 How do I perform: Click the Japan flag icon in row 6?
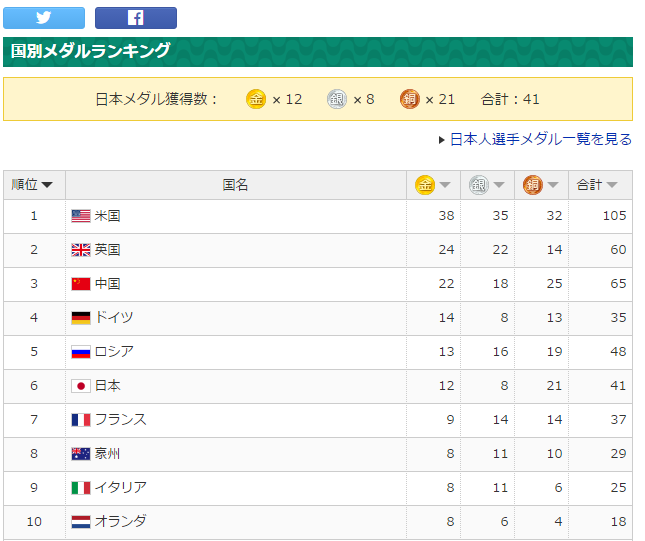tap(81, 386)
